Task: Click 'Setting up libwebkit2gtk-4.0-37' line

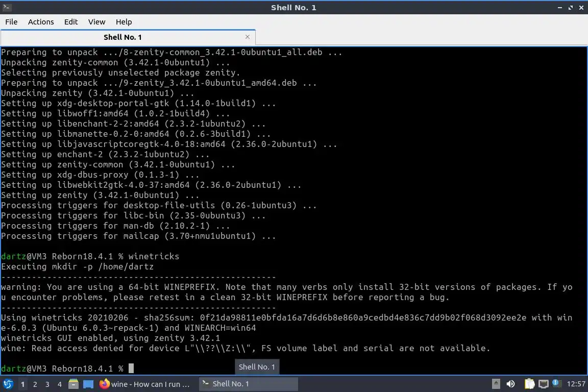Action: click(151, 185)
